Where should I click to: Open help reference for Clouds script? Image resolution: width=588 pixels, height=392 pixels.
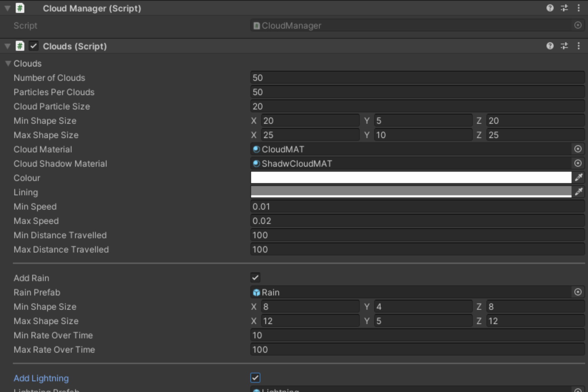coord(550,46)
